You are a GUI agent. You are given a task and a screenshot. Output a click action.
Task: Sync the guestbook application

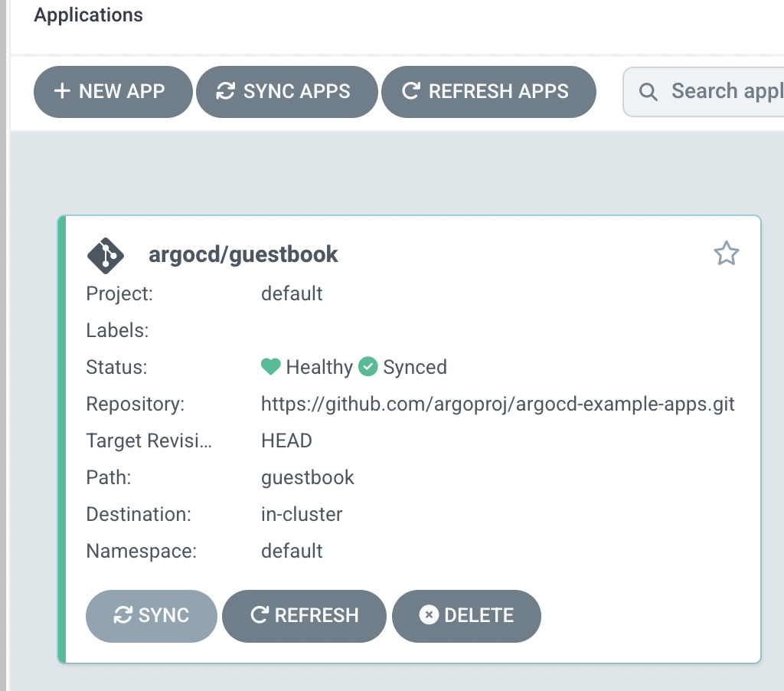pyautogui.click(x=152, y=616)
